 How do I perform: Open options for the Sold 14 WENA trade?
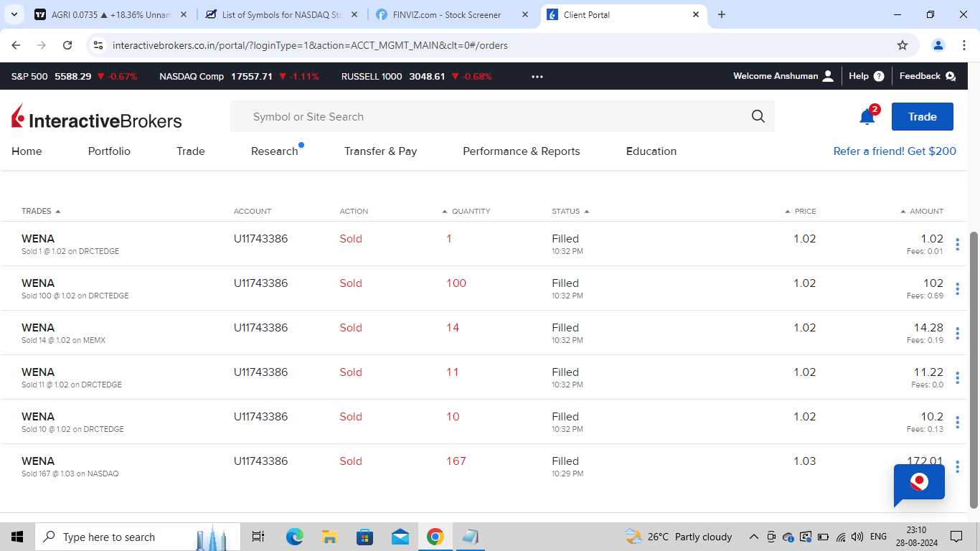click(957, 334)
